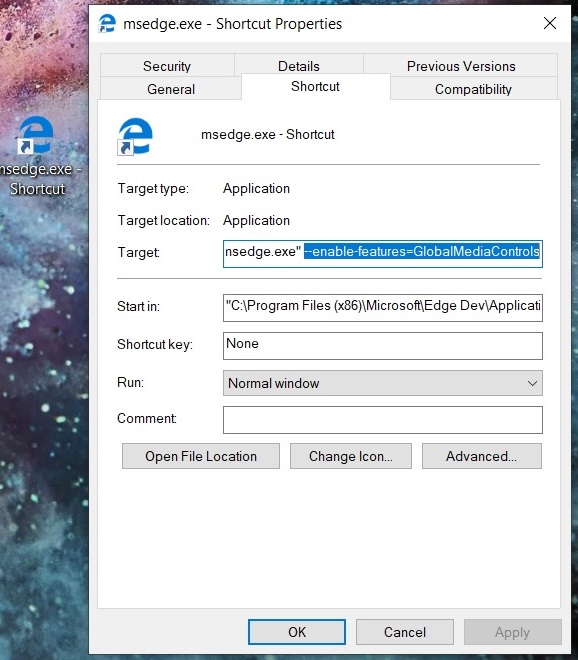
Task: Go to the Previous Versions tab
Action: (x=461, y=66)
